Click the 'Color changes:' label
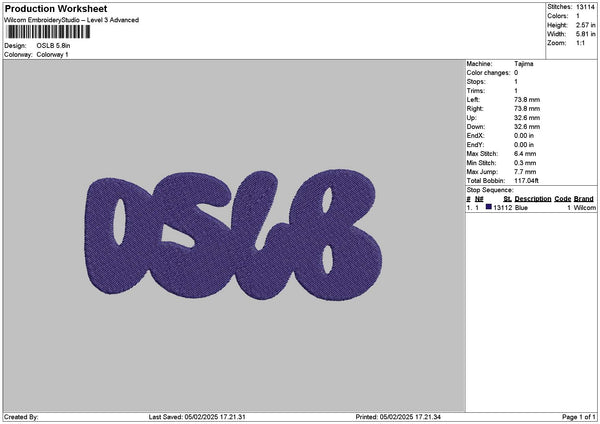Viewport: 600px width, 424px height. coord(488,73)
